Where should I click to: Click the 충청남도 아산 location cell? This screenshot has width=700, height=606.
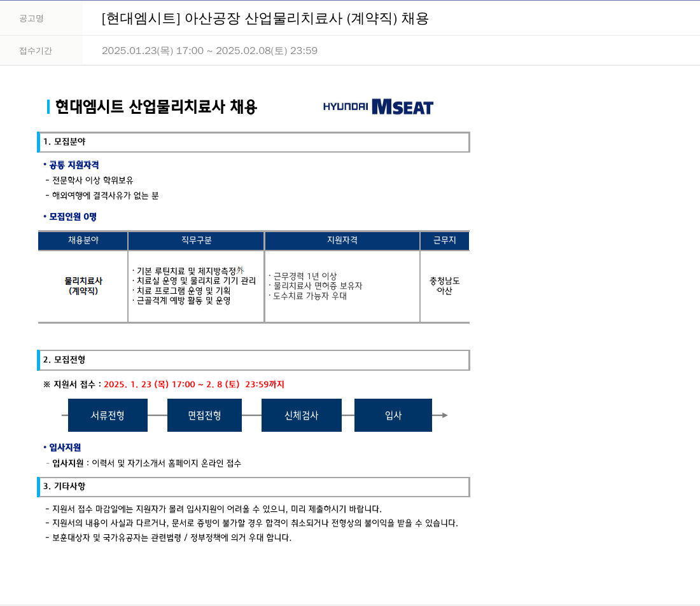pyautogui.click(x=445, y=286)
